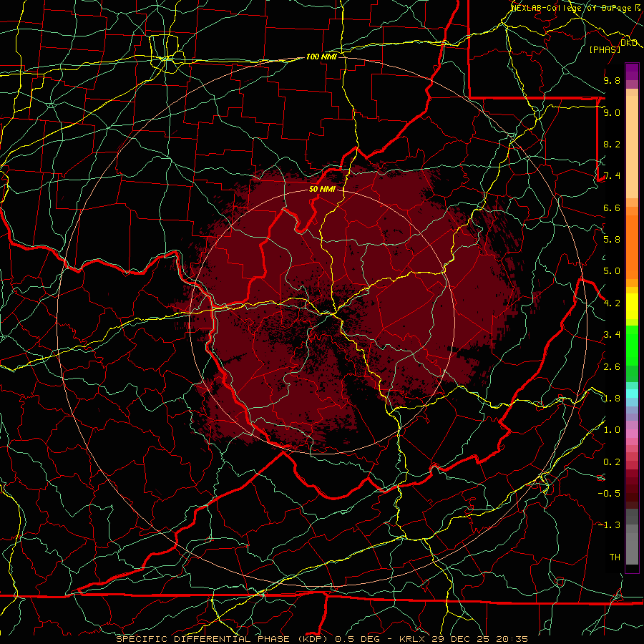644x644 pixels.
Task: Click the 1.8 legend value
Action: pyautogui.click(x=612, y=399)
